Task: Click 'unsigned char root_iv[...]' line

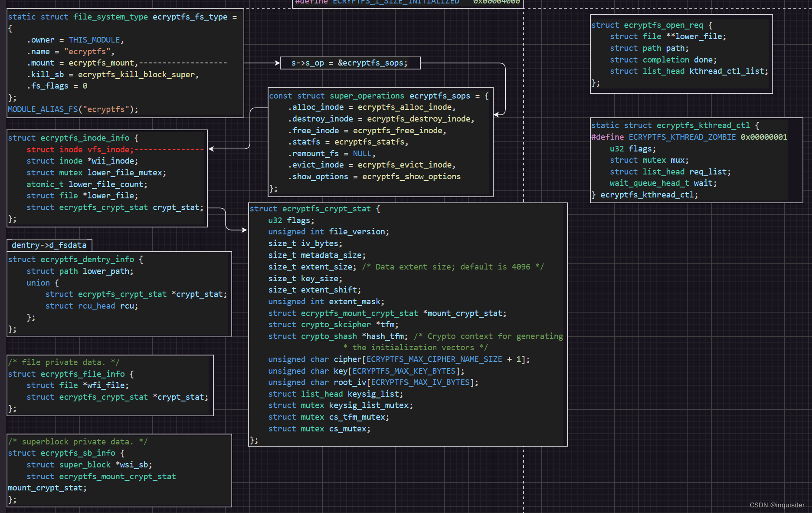Action: point(373,382)
